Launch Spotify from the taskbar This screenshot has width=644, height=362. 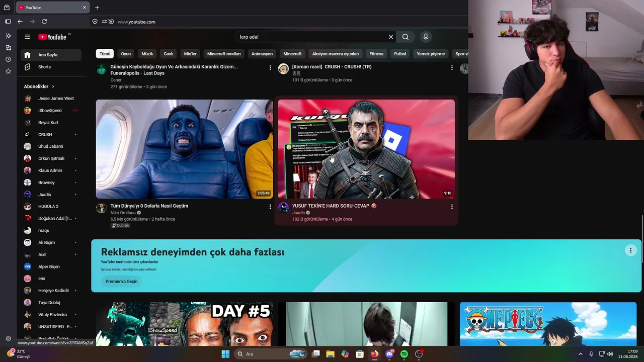point(404,354)
